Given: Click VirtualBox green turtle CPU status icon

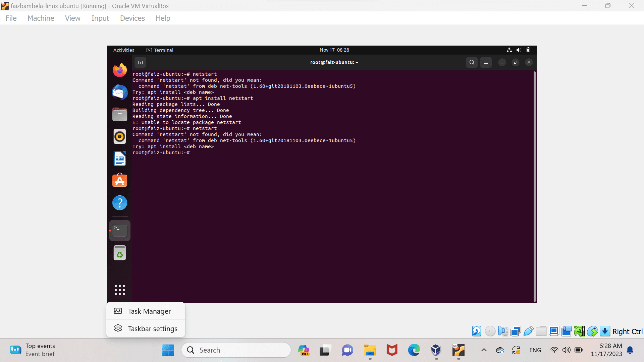Looking at the screenshot, I should tap(579, 331).
